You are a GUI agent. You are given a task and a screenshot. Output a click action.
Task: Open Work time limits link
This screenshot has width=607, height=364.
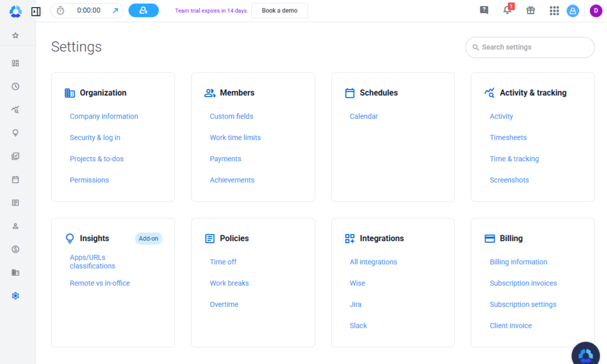point(235,138)
